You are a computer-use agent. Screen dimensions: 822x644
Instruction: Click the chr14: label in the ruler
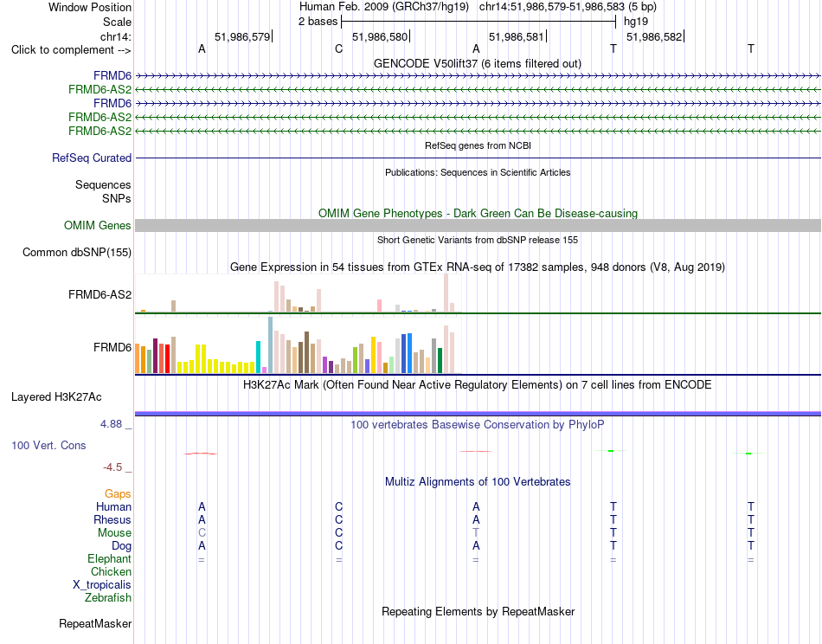[116, 36]
